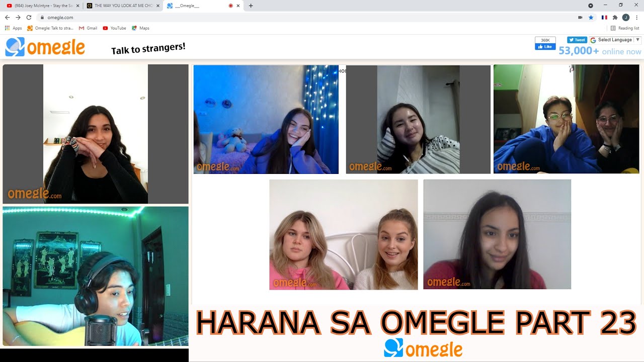Click blue-lit room video thumbnail
The image size is (644, 362).
[266, 120]
